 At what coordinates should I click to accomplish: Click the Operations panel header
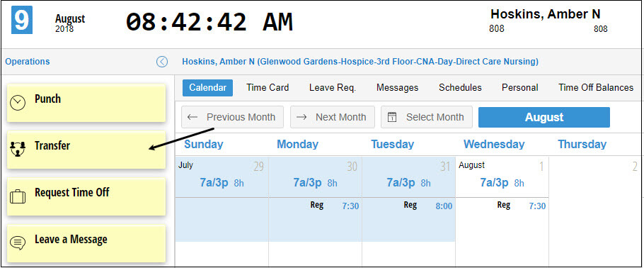[28, 62]
